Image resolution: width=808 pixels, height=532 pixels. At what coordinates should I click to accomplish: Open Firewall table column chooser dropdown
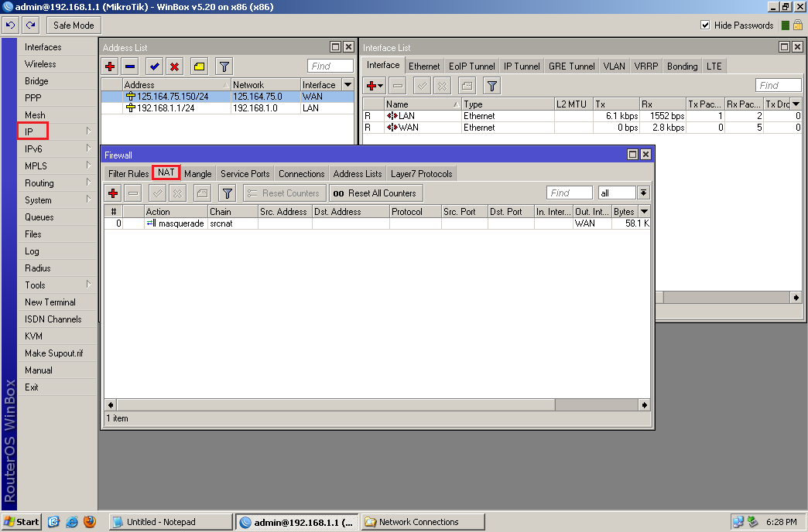[x=644, y=212]
